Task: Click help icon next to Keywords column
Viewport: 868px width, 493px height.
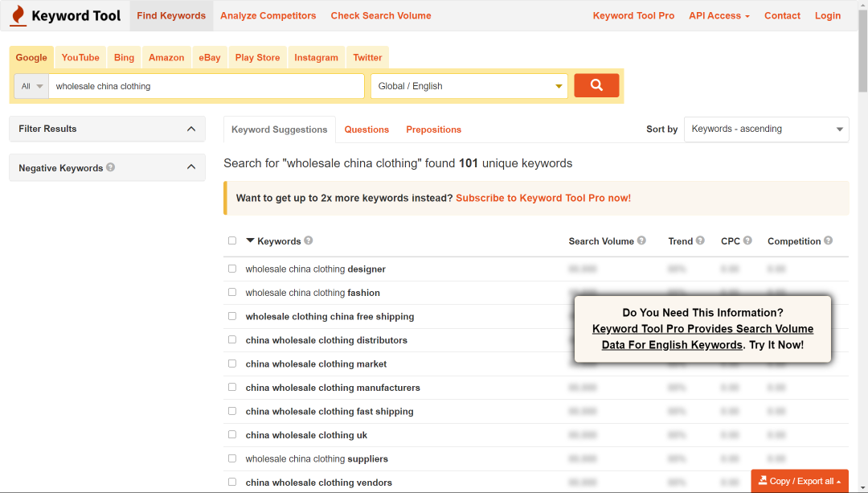Action: [x=309, y=240]
